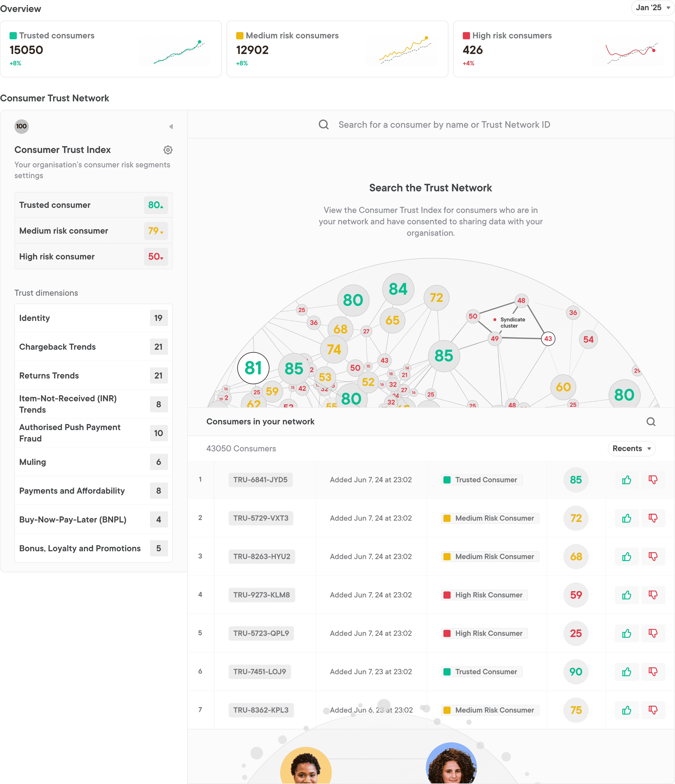Thumbs up TRU-8362-KPL3
Viewport: 675px width, 784px height.
(x=627, y=710)
